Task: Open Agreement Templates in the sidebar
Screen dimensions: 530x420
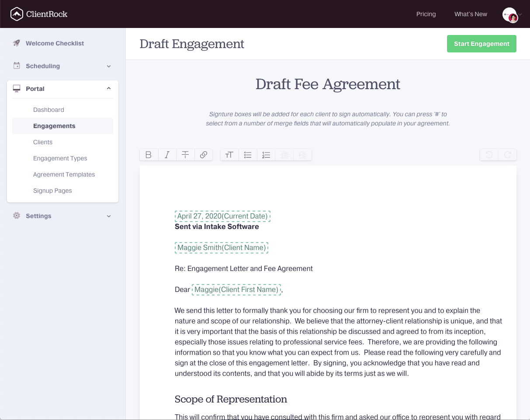Action: (x=64, y=174)
